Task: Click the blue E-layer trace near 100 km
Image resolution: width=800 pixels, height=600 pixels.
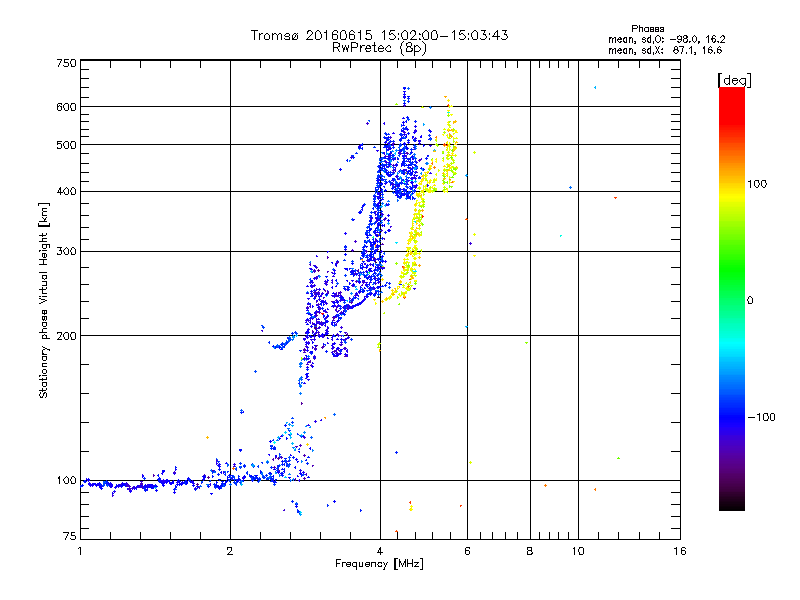Action: point(194,480)
